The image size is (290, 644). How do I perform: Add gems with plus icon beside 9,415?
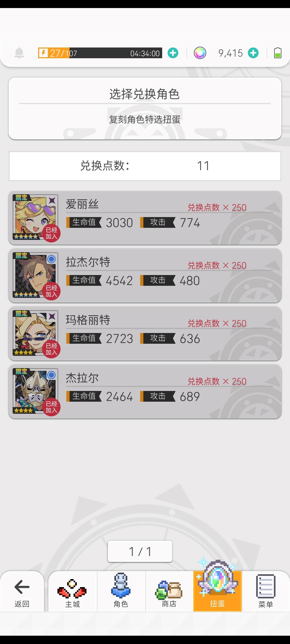(253, 53)
